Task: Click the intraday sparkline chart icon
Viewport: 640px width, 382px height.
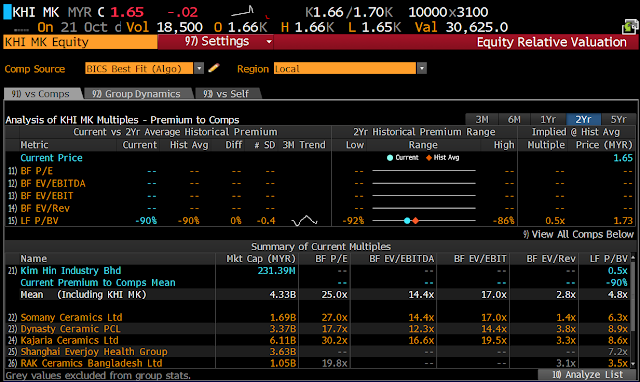Action: pos(242,11)
